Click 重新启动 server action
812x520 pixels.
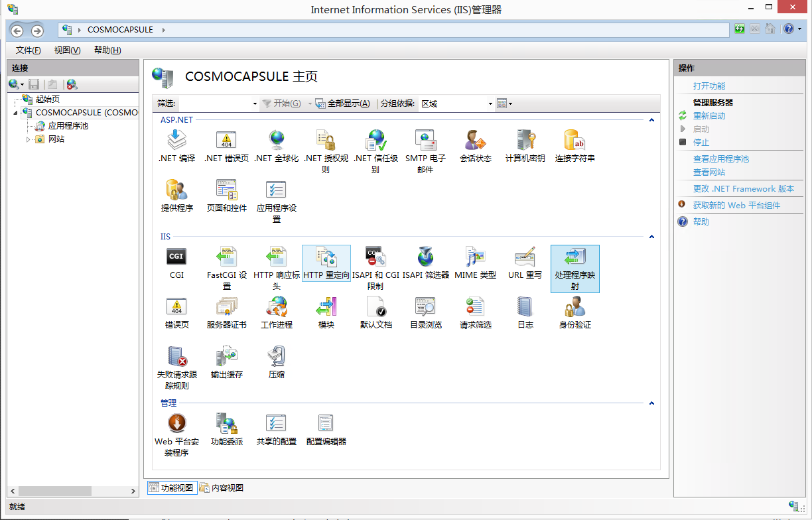pos(709,116)
